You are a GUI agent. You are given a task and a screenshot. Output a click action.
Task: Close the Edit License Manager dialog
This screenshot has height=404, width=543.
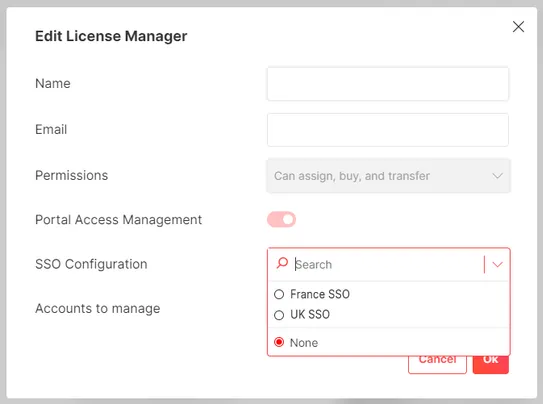point(518,27)
